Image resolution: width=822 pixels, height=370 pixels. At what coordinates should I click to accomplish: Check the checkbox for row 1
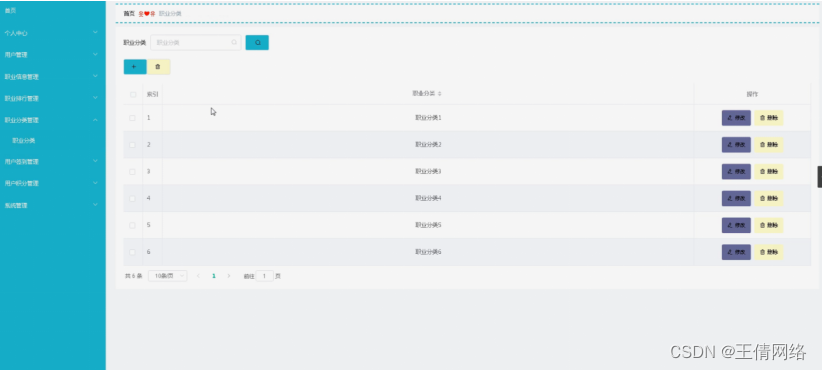pyautogui.click(x=132, y=118)
